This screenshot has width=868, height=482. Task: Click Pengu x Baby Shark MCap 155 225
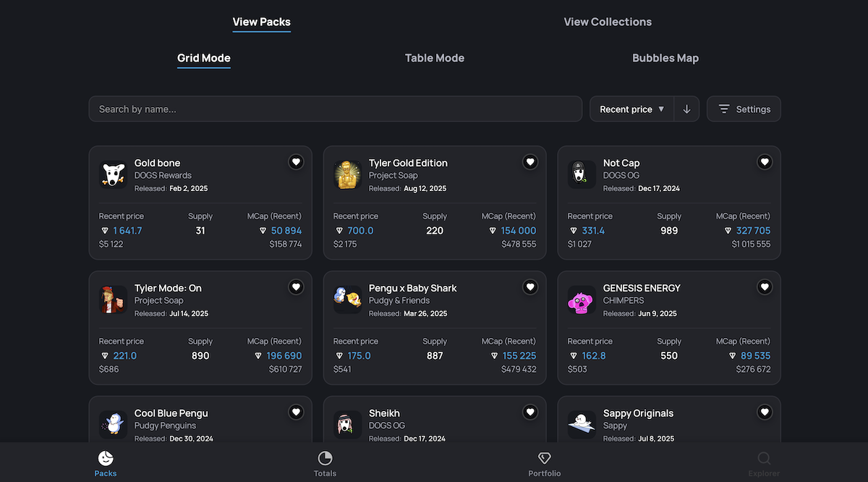click(x=519, y=356)
